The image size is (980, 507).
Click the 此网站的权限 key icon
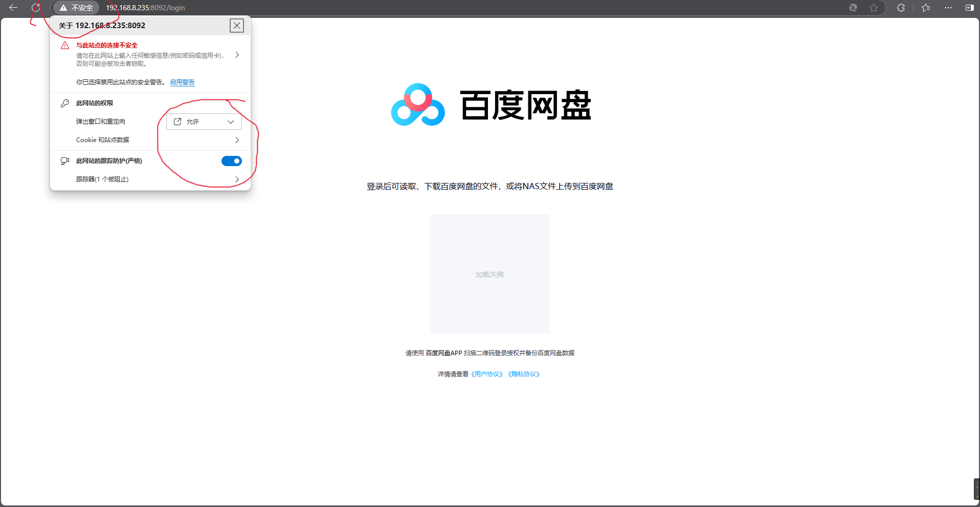65,103
